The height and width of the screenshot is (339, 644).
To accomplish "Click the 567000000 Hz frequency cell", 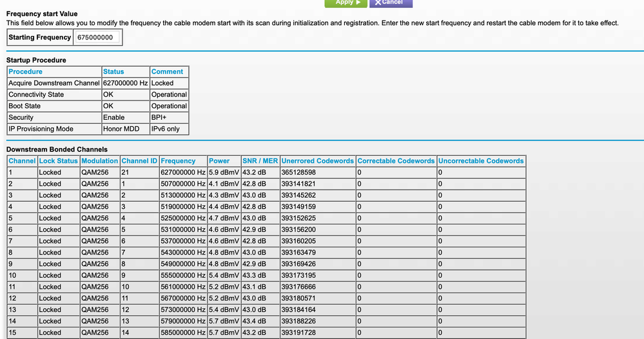I will (x=183, y=299).
